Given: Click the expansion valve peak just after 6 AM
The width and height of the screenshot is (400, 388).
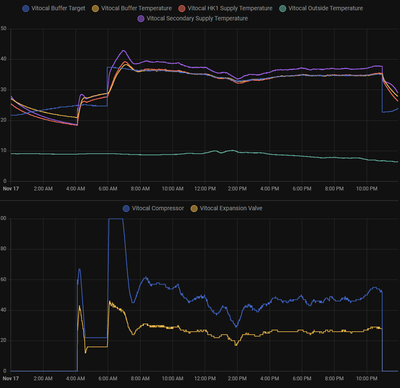Looking at the screenshot, I should (110, 302).
